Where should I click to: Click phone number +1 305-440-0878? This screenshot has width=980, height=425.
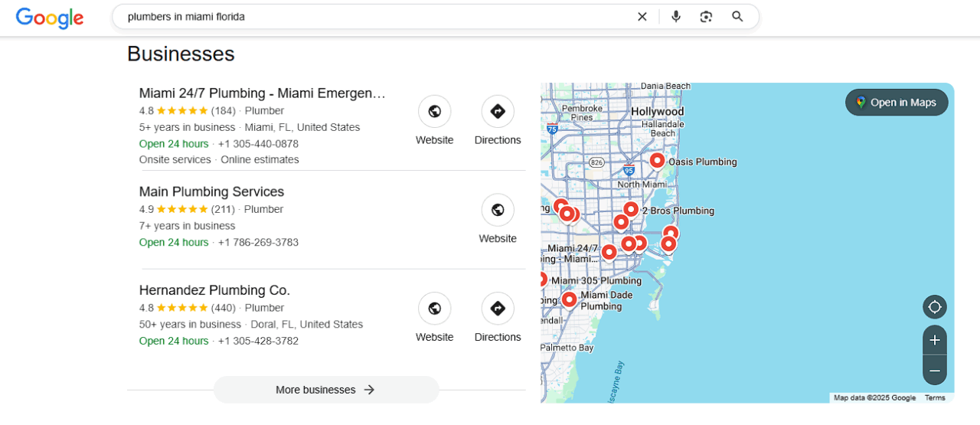(258, 144)
